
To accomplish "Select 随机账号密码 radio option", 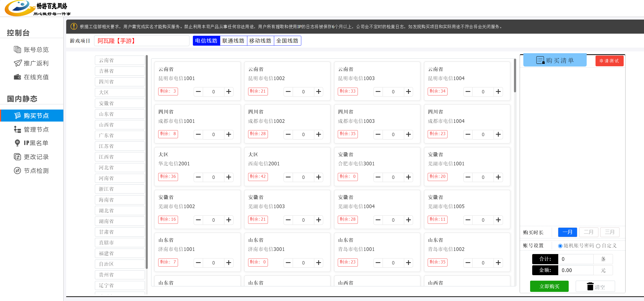I will (x=560, y=246).
